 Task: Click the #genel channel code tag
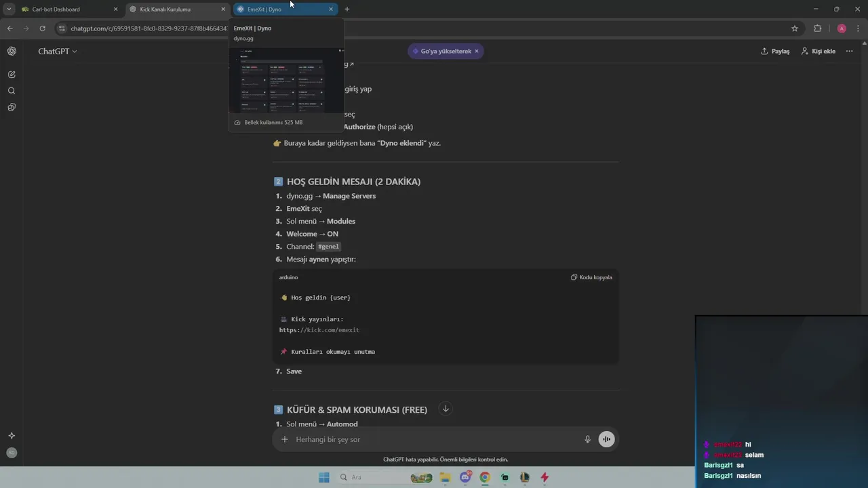328,247
